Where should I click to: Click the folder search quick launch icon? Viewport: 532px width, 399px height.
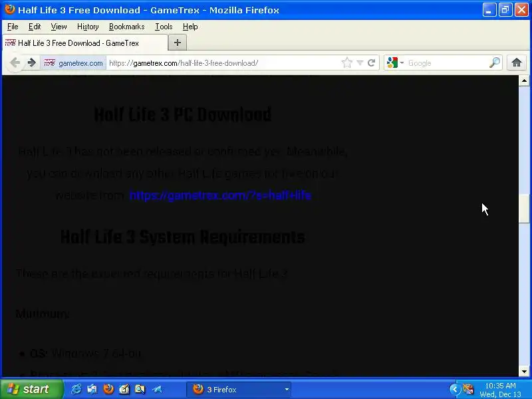pyautogui.click(x=140, y=389)
